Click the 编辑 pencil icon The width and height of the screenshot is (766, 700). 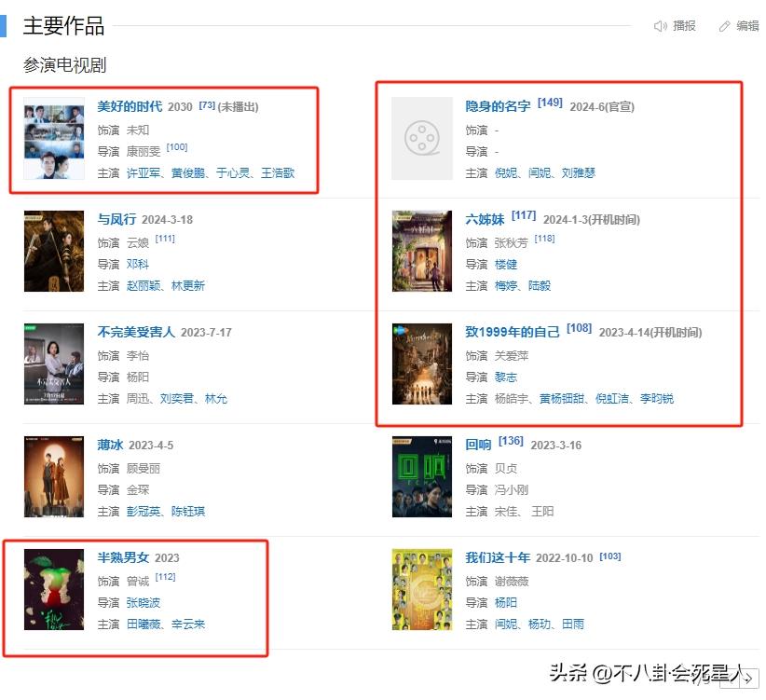click(724, 26)
